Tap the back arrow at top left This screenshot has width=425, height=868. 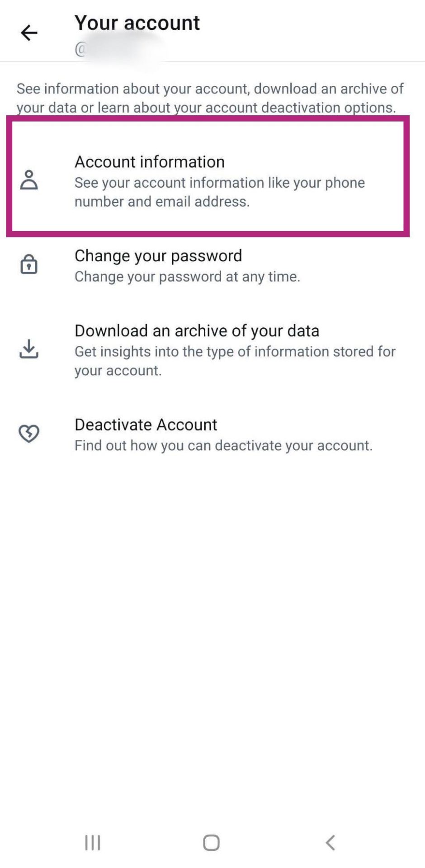(28, 33)
